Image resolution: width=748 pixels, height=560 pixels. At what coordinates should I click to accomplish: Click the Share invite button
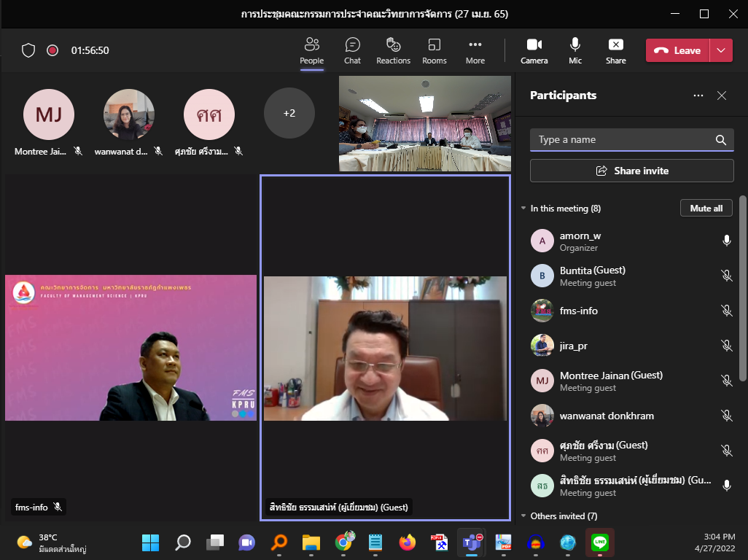pyautogui.click(x=631, y=171)
